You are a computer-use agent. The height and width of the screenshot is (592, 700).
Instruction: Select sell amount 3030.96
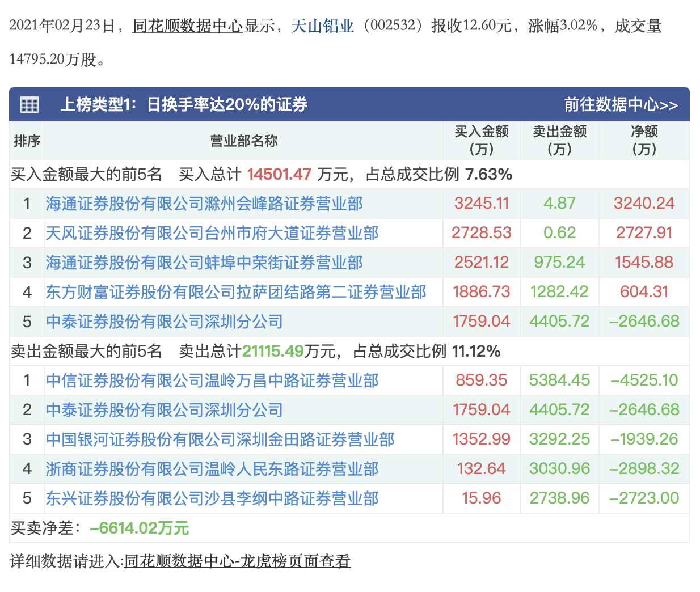559,469
